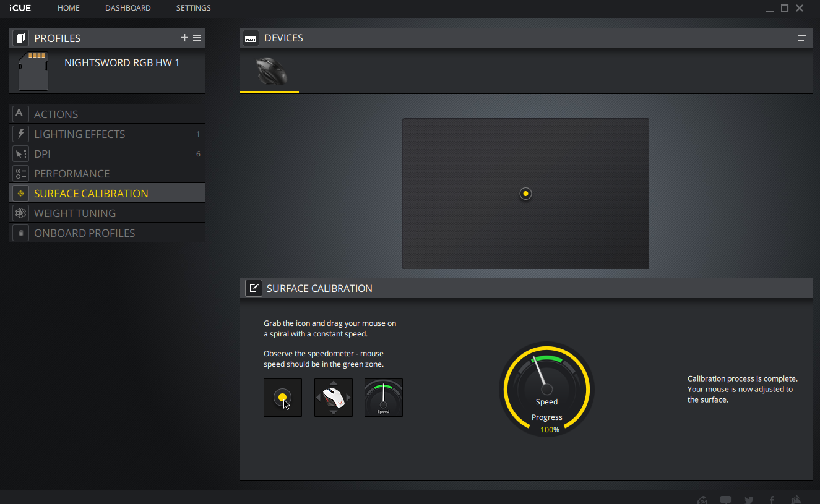The height and width of the screenshot is (504, 820).
Task: Click the Surface Calibration panel header icon
Action: [253, 288]
